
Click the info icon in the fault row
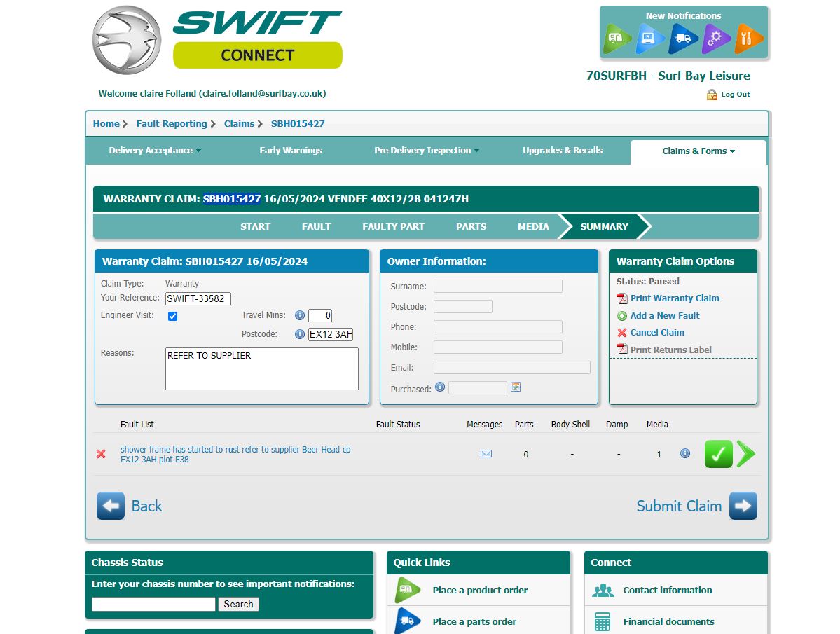tap(684, 453)
